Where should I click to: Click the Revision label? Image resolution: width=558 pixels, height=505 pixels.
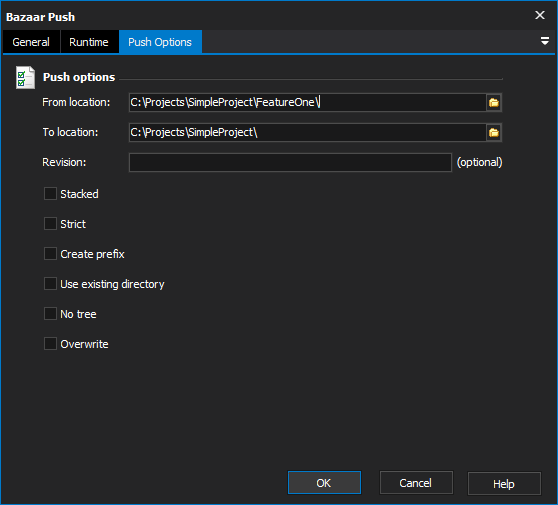tap(64, 162)
